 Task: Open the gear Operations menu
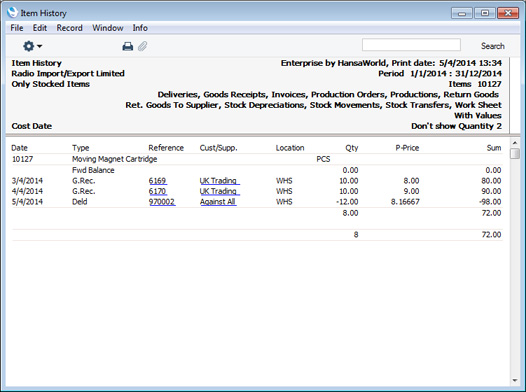coord(32,46)
